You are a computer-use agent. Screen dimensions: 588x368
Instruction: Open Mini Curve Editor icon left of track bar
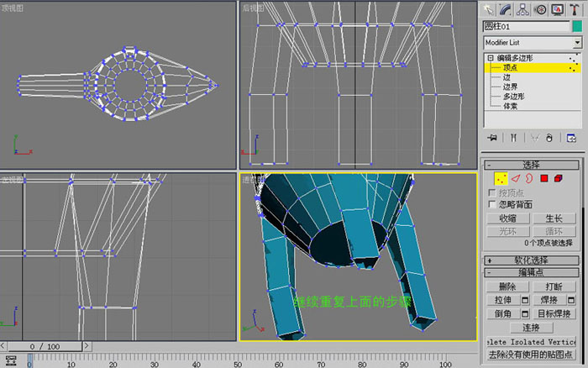click(11, 361)
